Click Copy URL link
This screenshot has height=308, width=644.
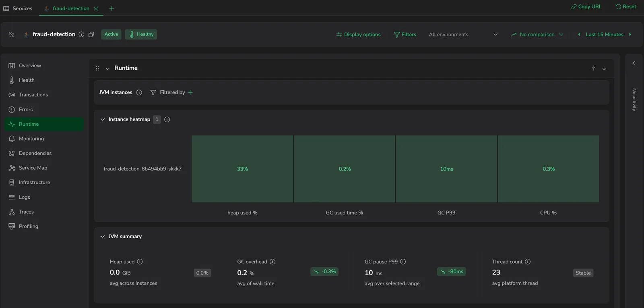pyautogui.click(x=586, y=6)
